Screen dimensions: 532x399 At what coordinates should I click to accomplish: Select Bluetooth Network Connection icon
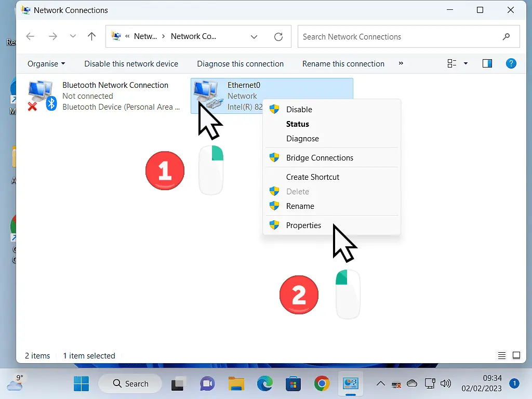point(42,96)
